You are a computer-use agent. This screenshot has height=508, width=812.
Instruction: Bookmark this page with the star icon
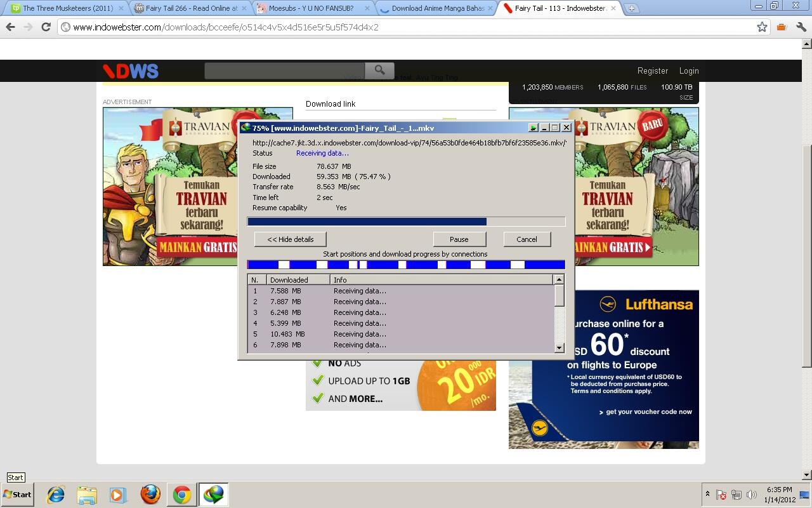tap(762, 27)
